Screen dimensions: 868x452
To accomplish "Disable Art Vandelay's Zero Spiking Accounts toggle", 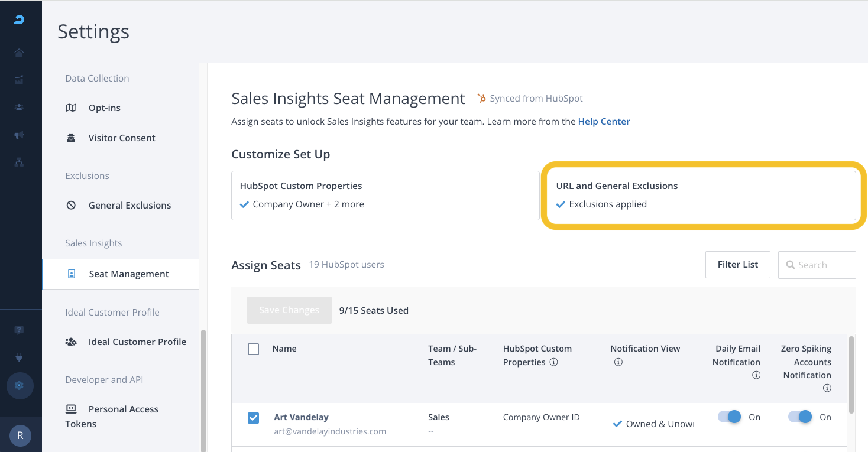I will tap(799, 417).
